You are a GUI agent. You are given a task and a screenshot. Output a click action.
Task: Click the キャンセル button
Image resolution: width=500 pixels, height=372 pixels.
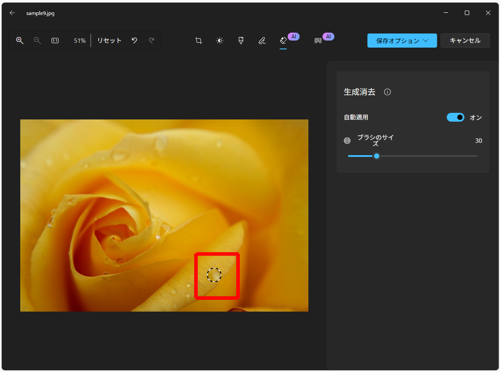465,41
